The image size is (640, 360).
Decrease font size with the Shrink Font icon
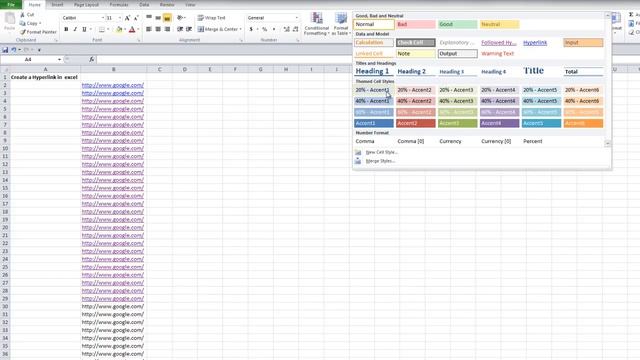(136, 18)
